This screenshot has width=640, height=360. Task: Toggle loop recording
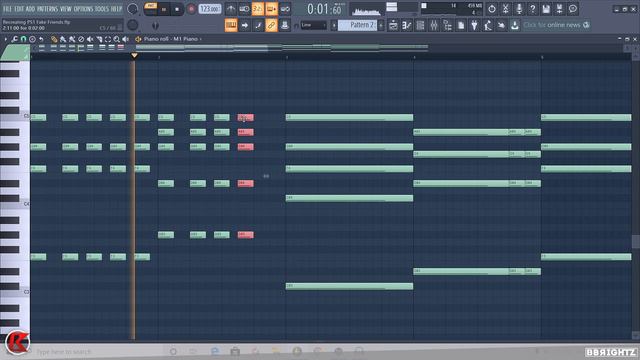click(x=285, y=9)
